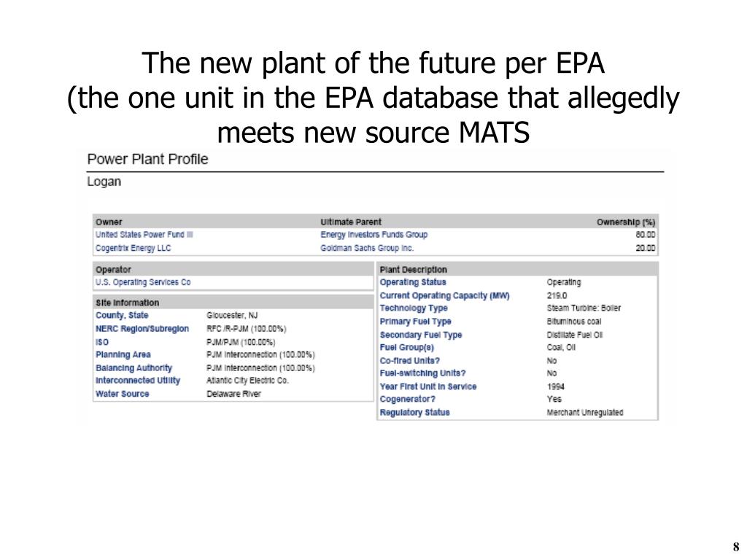Click the Ownership (%) column header
The height and width of the screenshot is (560, 747).
click(625, 222)
